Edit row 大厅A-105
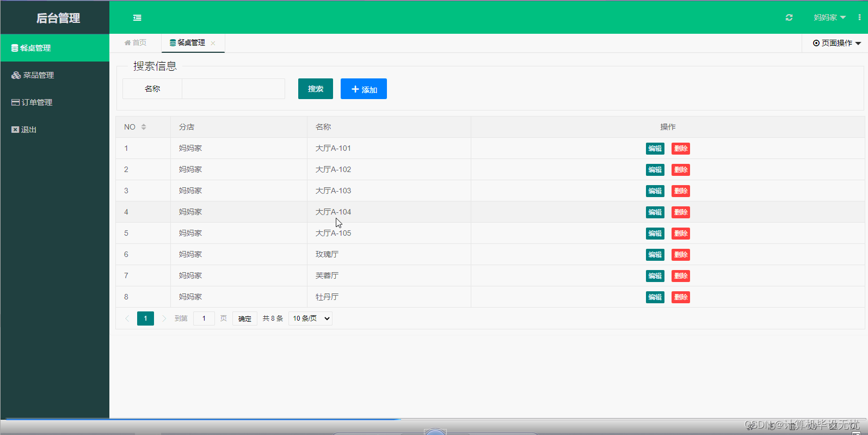 click(655, 234)
